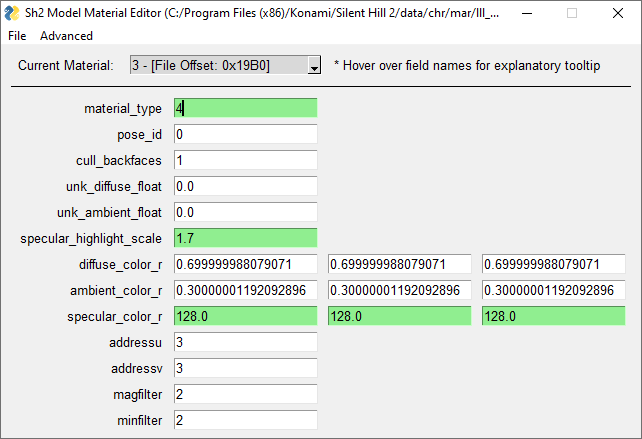
Task: Click the unk_ambient_float input field
Action: 245,212
